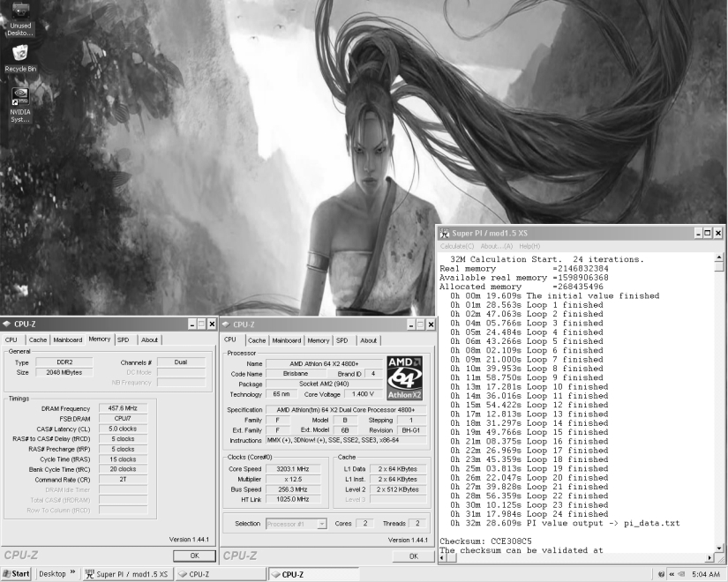The width and height of the screenshot is (728, 582).
Task: Open the NVIDIA System desktop shortcut
Action: click(x=20, y=105)
